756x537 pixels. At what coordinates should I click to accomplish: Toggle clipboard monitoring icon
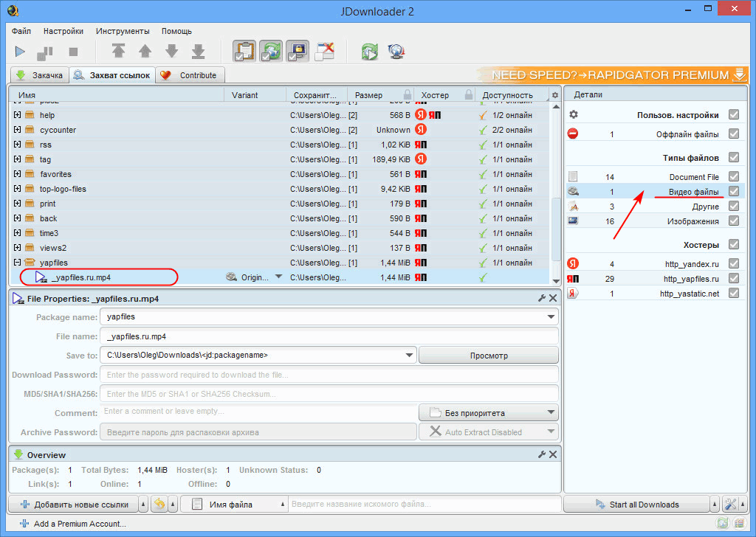244,51
